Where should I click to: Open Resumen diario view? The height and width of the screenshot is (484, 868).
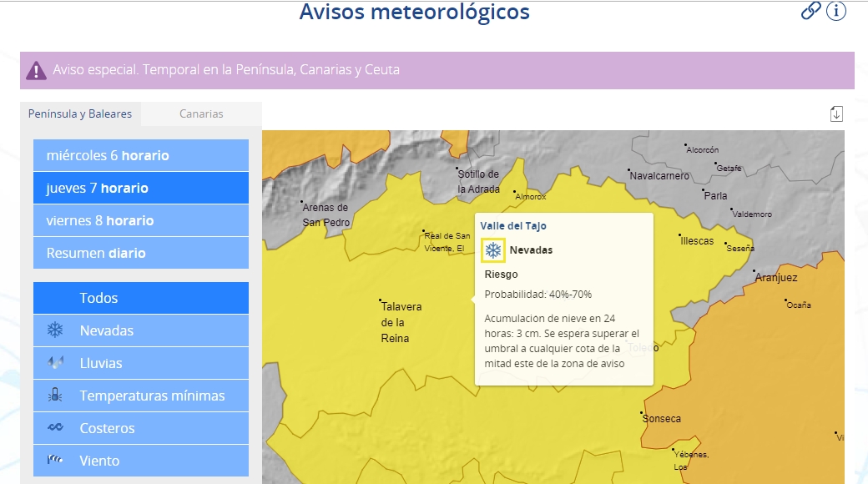pyautogui.click(x=140, y=253)
